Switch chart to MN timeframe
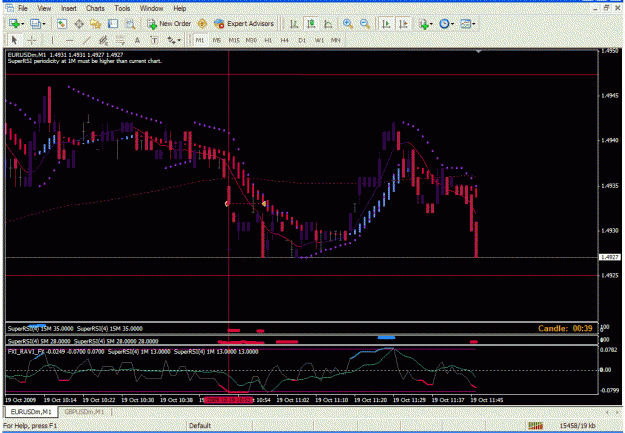 (336, 40)
